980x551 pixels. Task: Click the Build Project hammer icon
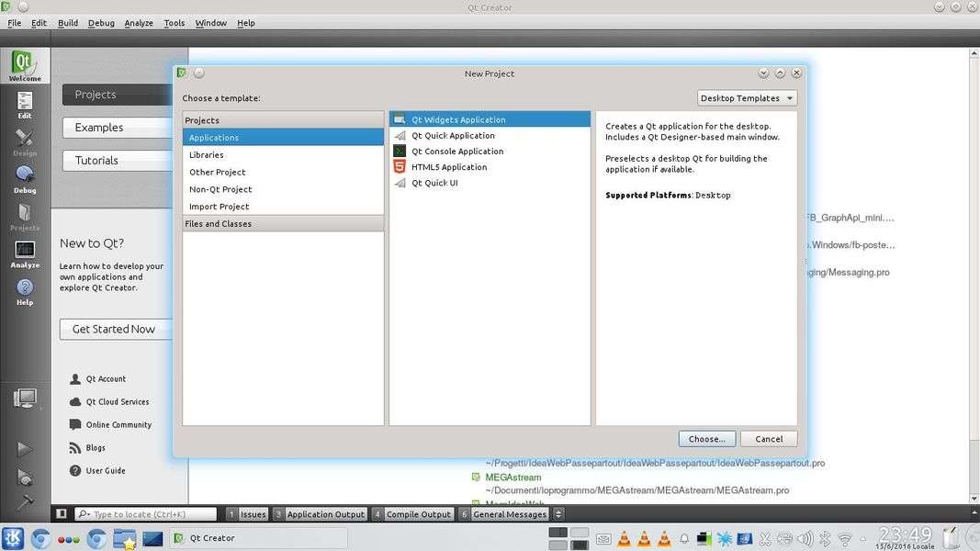pyautogui.click(x=25, y=501)
